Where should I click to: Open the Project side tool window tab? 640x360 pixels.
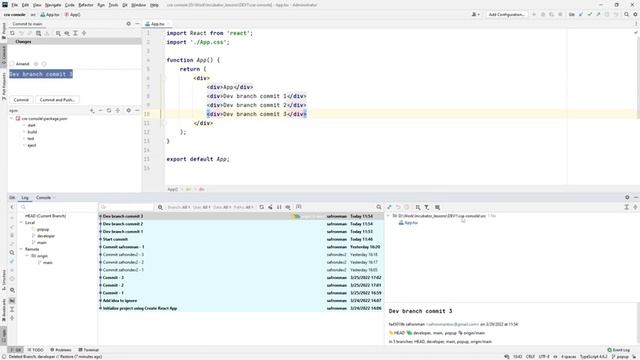(x=4, y=30)
